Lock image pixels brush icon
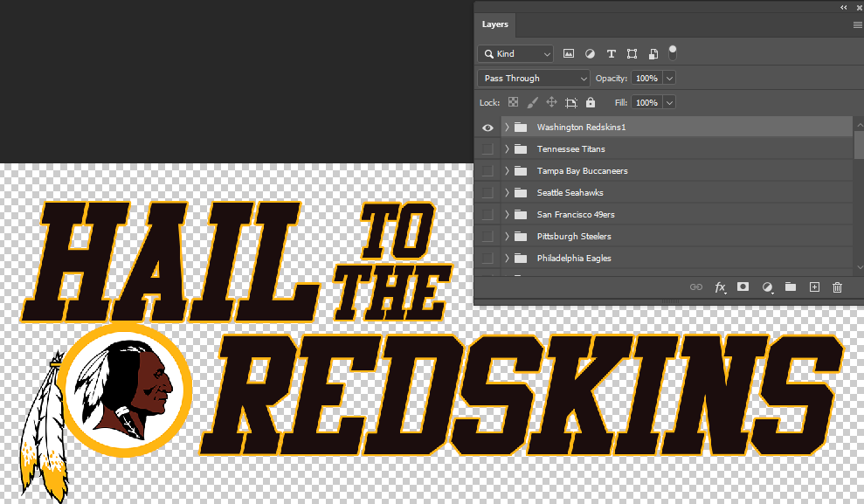Screen dimensions: 864x504 [532, 102]
